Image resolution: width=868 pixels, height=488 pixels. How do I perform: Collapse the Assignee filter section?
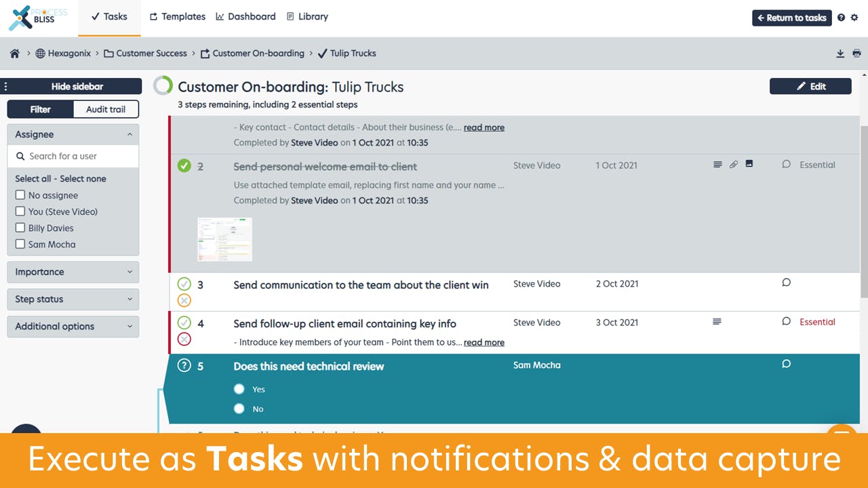[73, 134]
